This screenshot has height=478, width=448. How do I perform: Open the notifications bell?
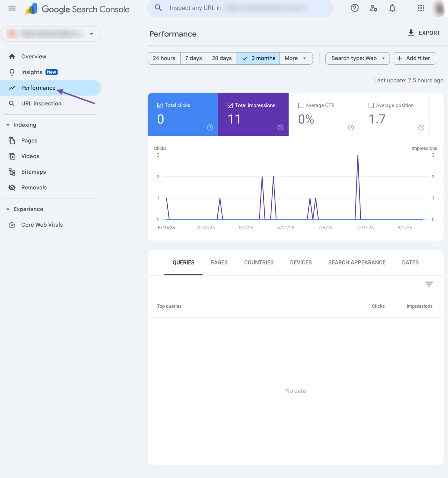tap(392, 8)
